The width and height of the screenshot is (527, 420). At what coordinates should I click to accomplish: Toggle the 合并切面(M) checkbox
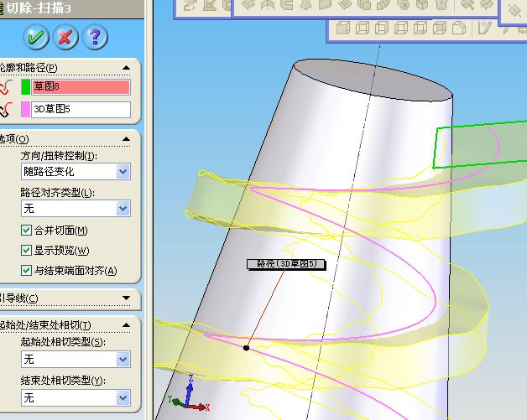click(26, 231)
